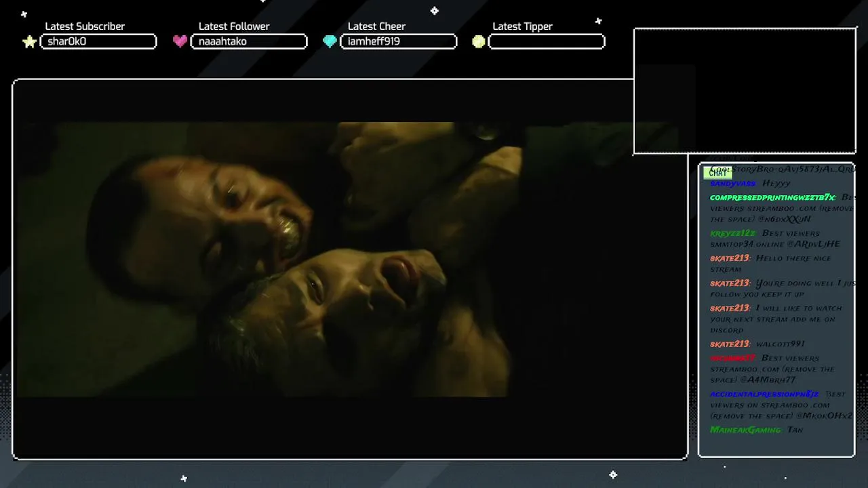The height and width of the screenshot is (488, 868).
Task: Click chat username compressedprintingwzztb7x
Action: point(772,197)
